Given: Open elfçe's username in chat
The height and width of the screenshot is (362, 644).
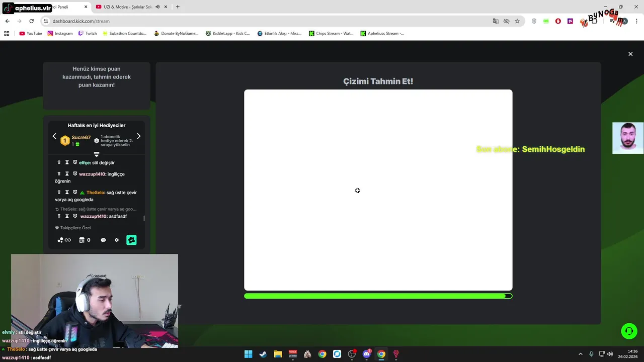Looking at the screenshot, I should [x=84, y=163].
